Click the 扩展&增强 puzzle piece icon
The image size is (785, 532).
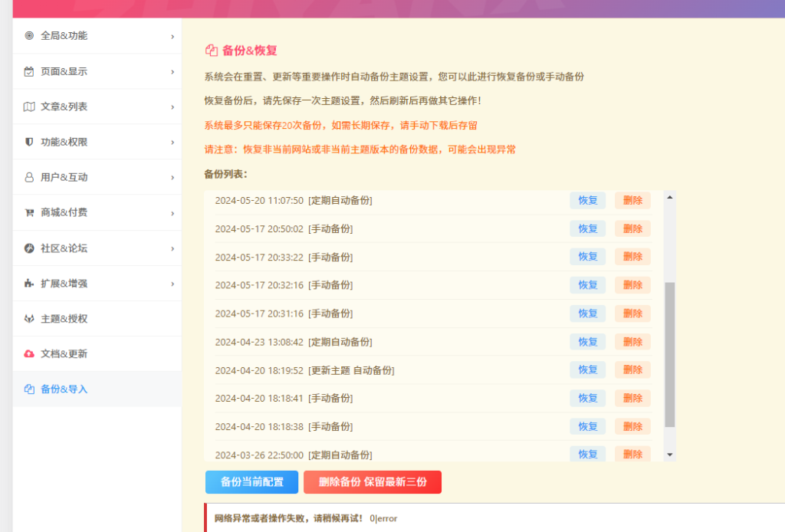29,284
